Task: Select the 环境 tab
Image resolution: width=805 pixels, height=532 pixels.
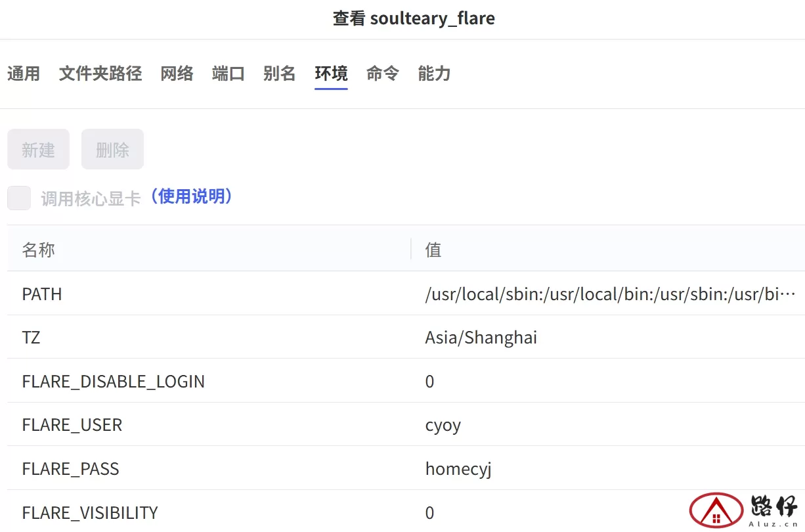Action: point(331,74)
